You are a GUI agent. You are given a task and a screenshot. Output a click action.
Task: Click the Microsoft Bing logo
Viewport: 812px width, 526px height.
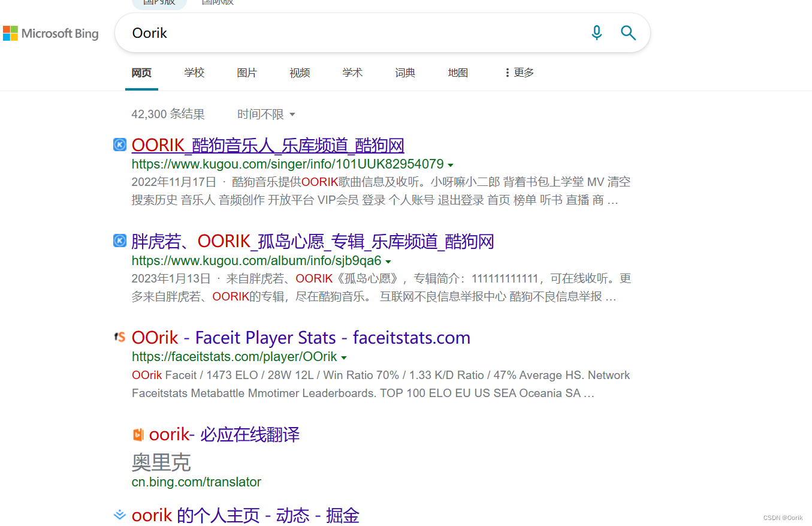point(51,33)
